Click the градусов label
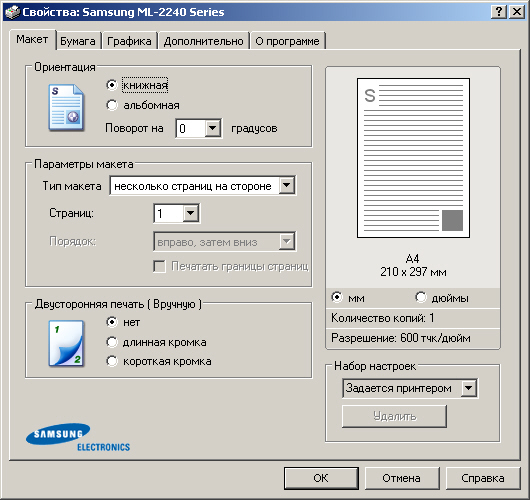The height and width of the screenshot is (500, 530). pos(254,128)
